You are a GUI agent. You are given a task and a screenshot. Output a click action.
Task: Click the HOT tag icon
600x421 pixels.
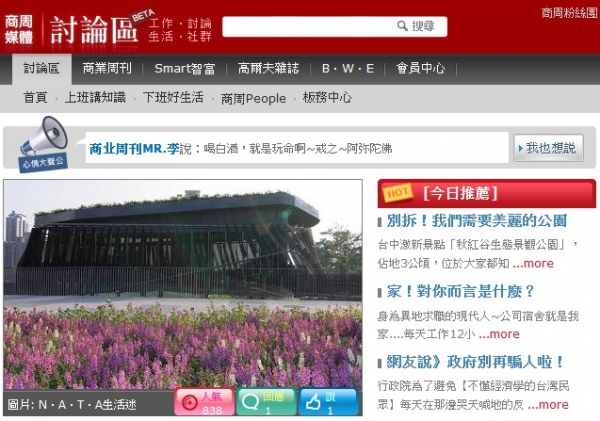(x=398, y=193)
